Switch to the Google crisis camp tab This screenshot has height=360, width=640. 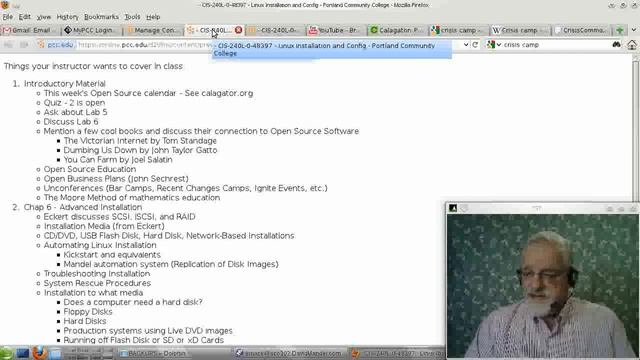coord(459,30)
